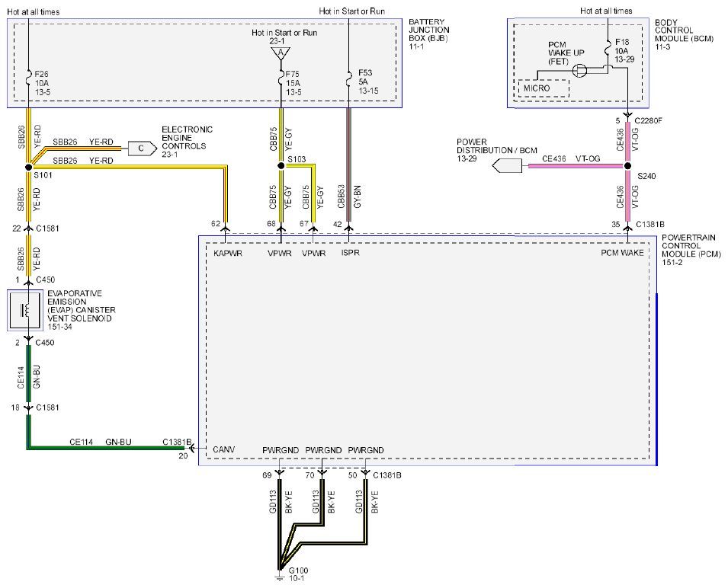Select the PCM WAKE pin 35 terminal

point(627,226)
